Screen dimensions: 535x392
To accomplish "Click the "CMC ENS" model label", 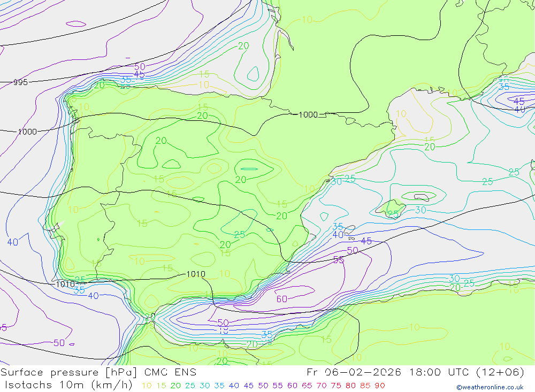I will click(x=170, y=372).
